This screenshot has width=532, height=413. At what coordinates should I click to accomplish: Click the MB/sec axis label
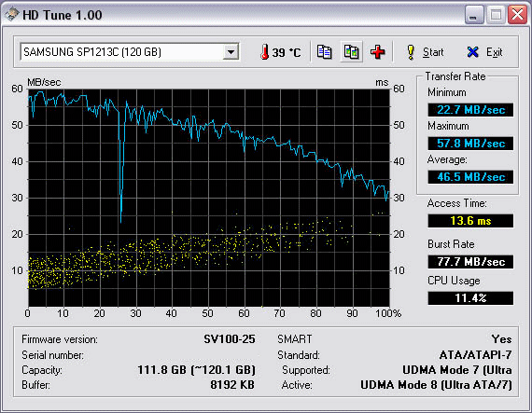[x=44, y=82]
